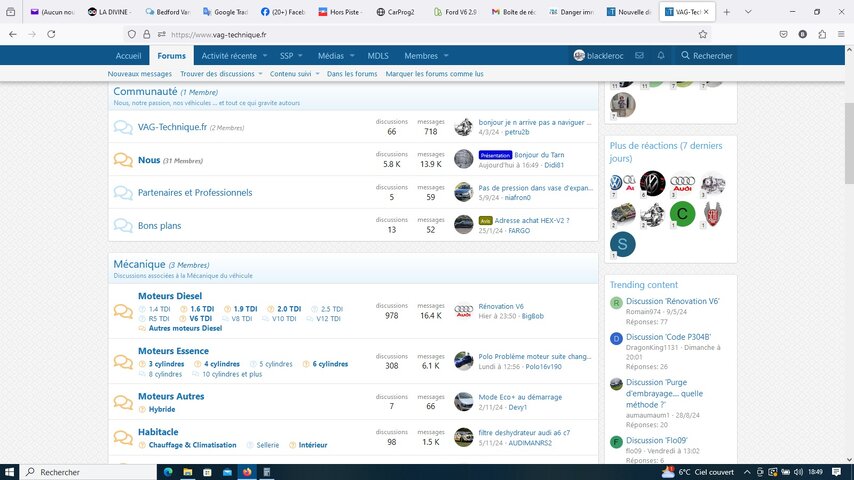
Task: Open the Firefox hamburger menu
Action: tap(841, 34)
